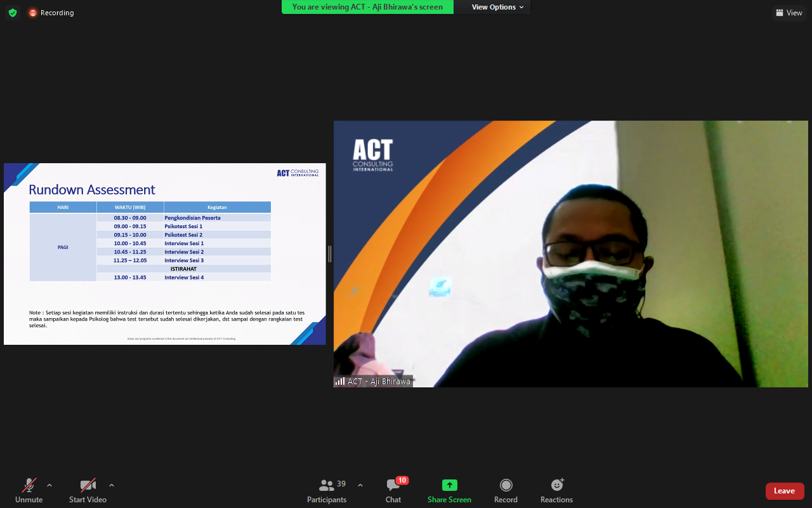Turn on camera with Start Video
812x508 pixels.
[88, 490]
